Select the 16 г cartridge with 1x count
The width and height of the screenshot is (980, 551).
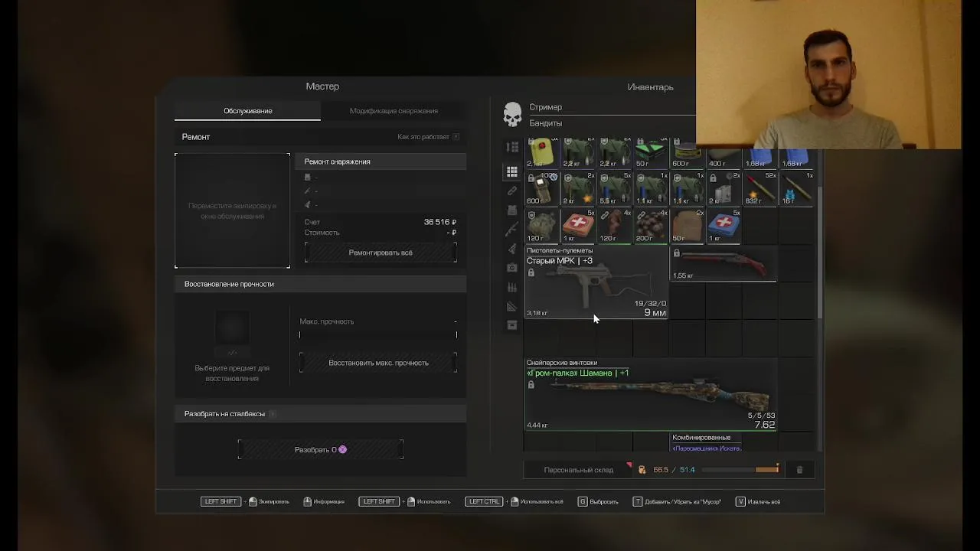pyautogui.click(x=796, y=188)
